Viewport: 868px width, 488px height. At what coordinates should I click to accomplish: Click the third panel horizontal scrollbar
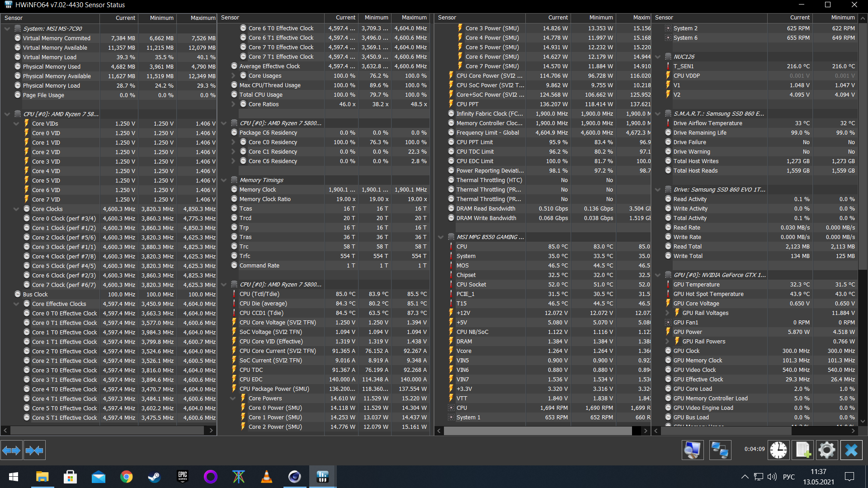click(537, 431)
